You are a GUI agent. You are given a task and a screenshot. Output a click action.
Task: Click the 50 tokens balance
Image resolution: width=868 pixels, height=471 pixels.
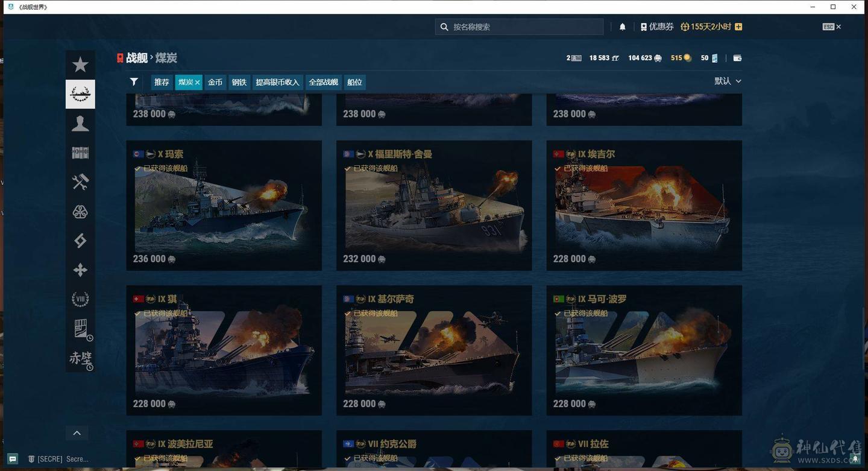[709, 58]
